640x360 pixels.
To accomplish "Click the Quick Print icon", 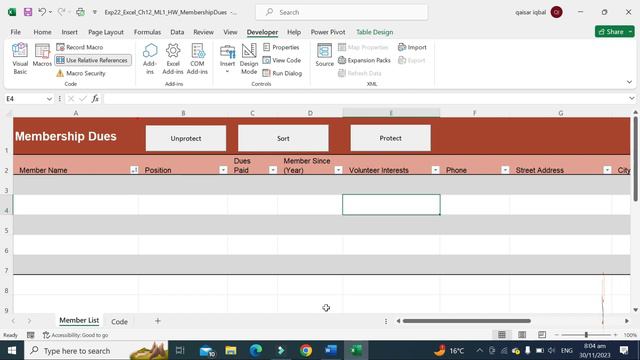I will [x=80, y=12].
